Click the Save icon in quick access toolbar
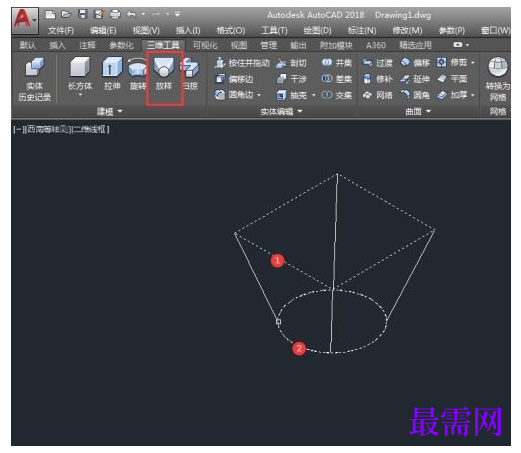521x453 pixels. point(83,14)
